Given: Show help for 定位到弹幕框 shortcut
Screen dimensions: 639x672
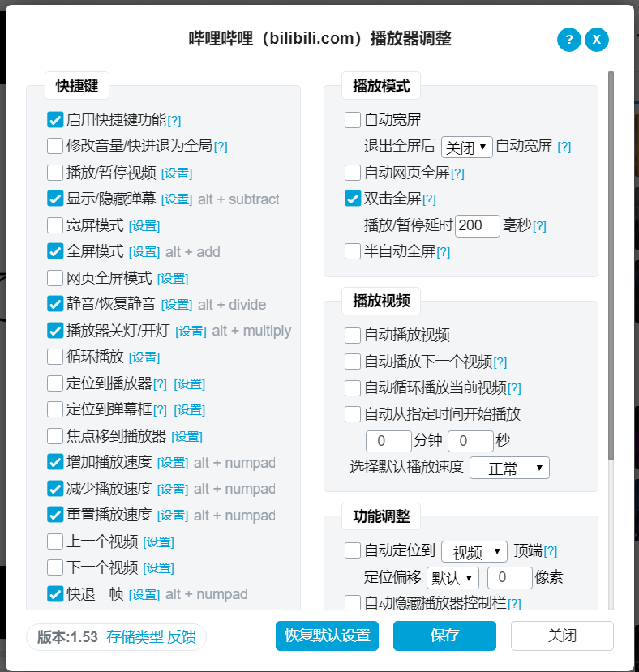Looking at the screenshot, I should coord(160,410).
